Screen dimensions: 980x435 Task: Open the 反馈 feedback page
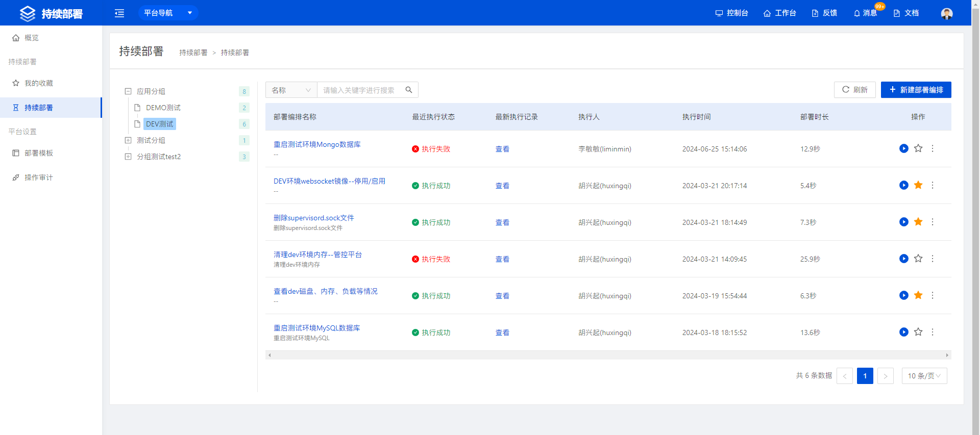(824, 13)
